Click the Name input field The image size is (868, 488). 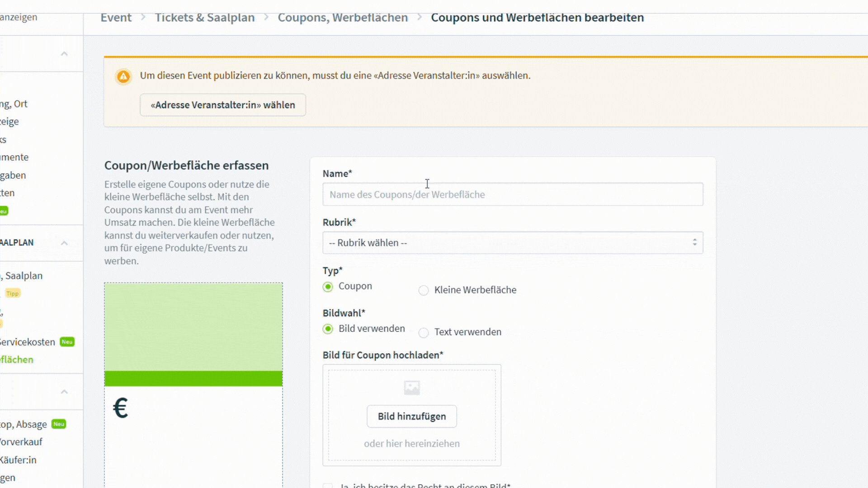click(512, 195)
